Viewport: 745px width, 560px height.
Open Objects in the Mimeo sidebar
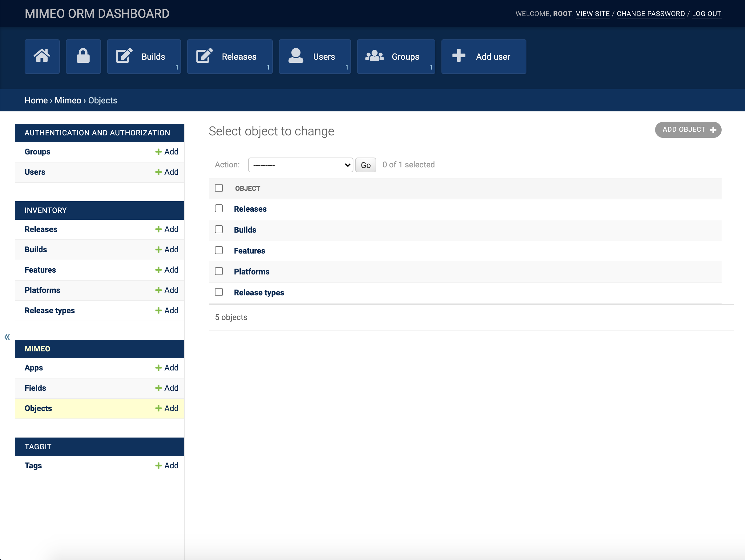pos(38,408)
